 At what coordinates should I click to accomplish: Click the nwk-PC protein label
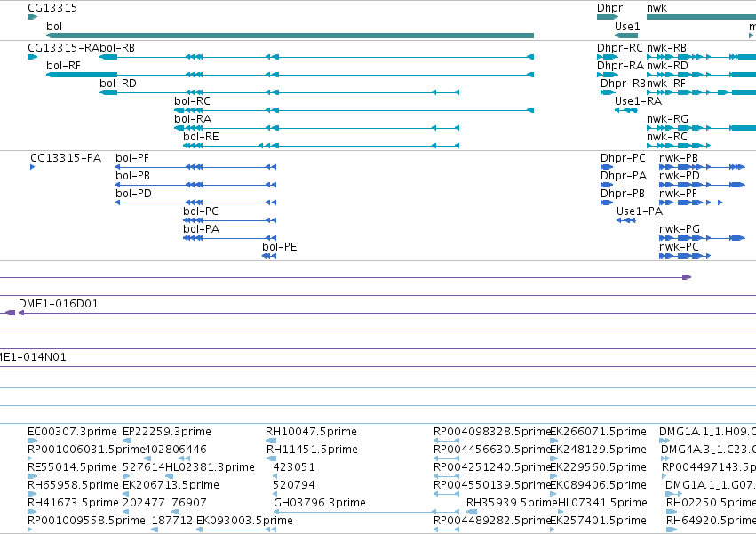[679, 248]
